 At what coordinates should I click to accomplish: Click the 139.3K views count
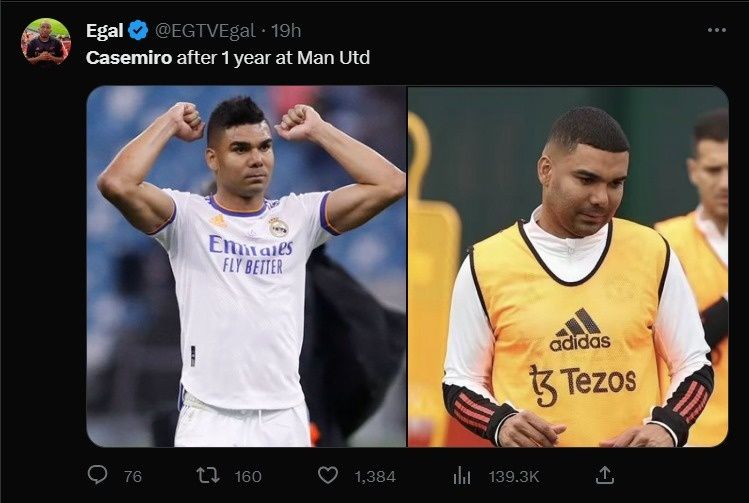click(514, 477)
